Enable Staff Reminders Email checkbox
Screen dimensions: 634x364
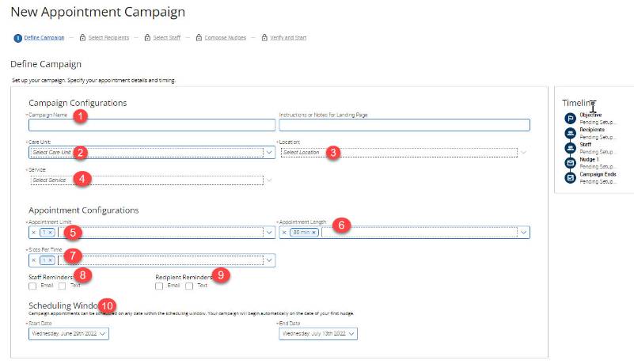[32, 286]
